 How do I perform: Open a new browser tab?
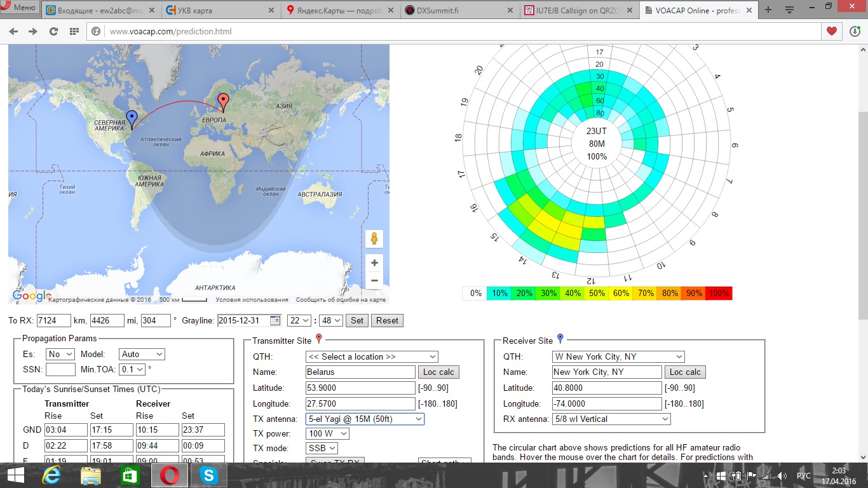(768, 10)
